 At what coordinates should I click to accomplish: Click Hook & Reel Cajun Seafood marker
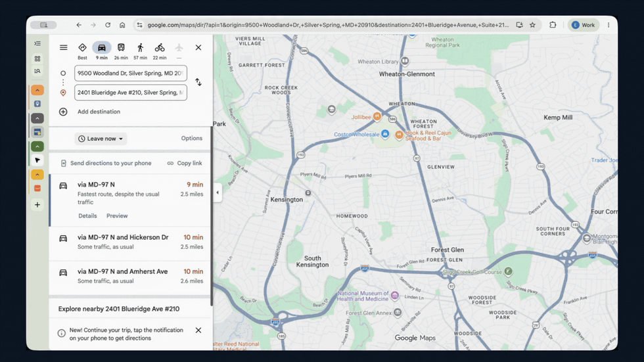(x=399, y=135)
